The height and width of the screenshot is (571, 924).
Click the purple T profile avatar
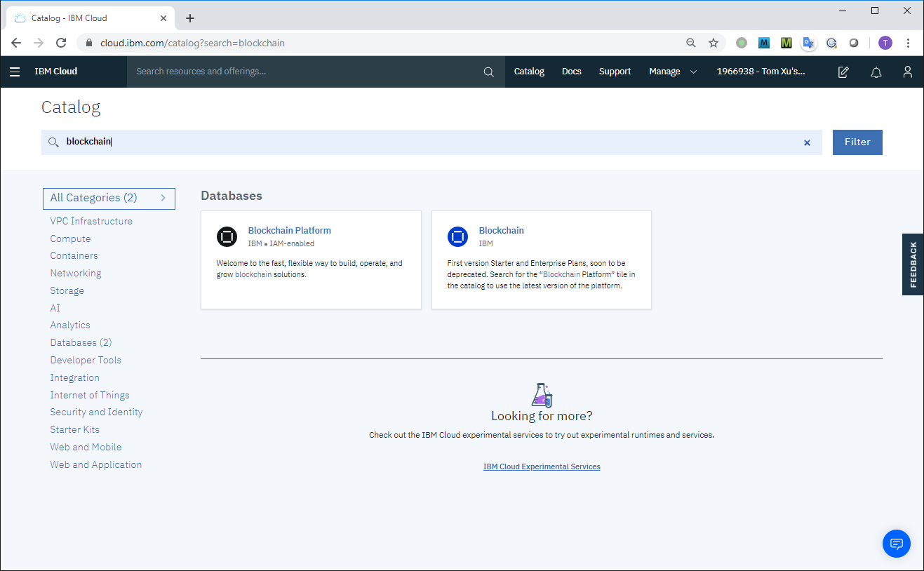(x=885, y=43)
